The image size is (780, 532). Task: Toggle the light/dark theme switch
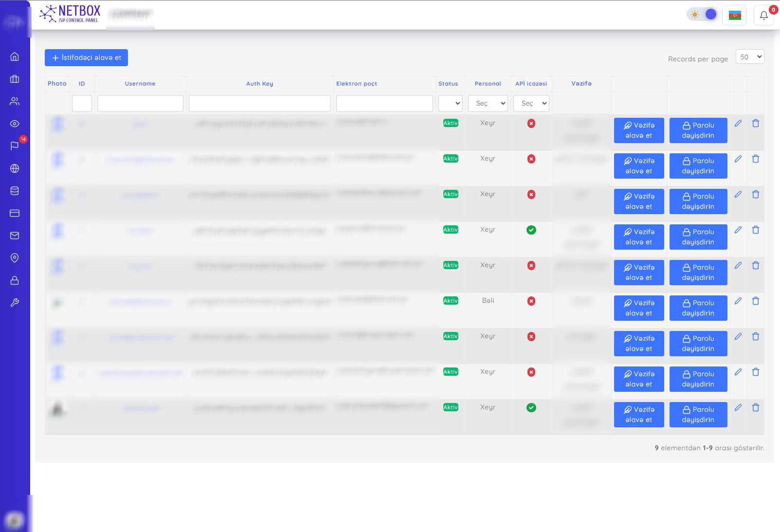point(702,15)
